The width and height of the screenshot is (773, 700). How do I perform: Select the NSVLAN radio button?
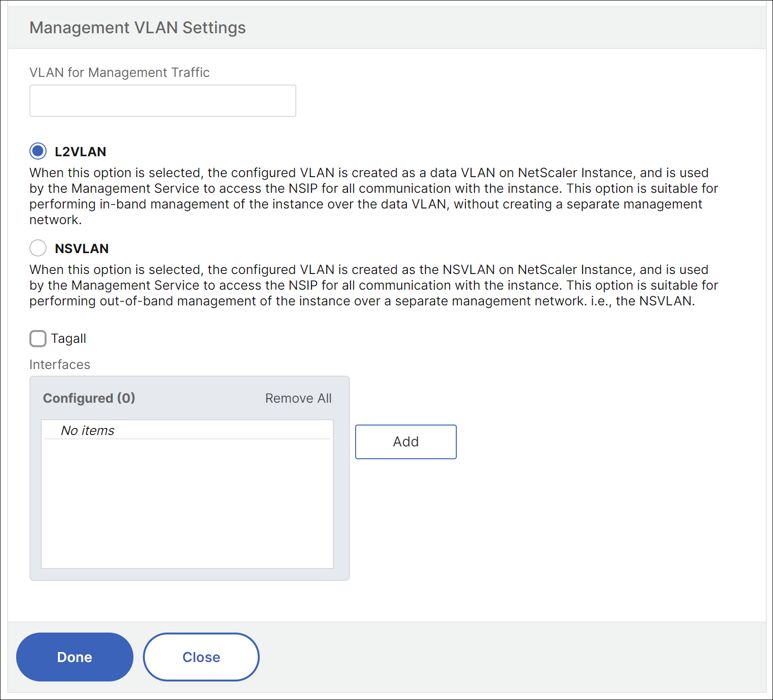[38, 248]
